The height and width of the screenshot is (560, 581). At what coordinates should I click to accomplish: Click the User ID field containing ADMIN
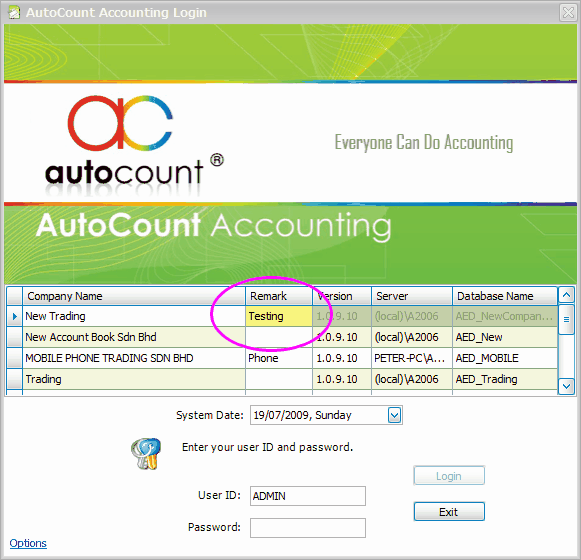(x=308, y=496)
